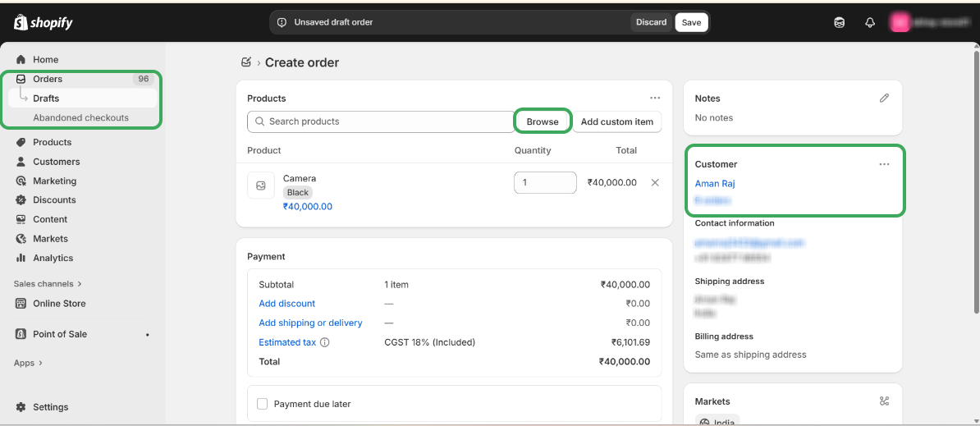Expand the Apps section in sidebar
The height and width of the screenshot is (426, 980).
pos(28,363)
